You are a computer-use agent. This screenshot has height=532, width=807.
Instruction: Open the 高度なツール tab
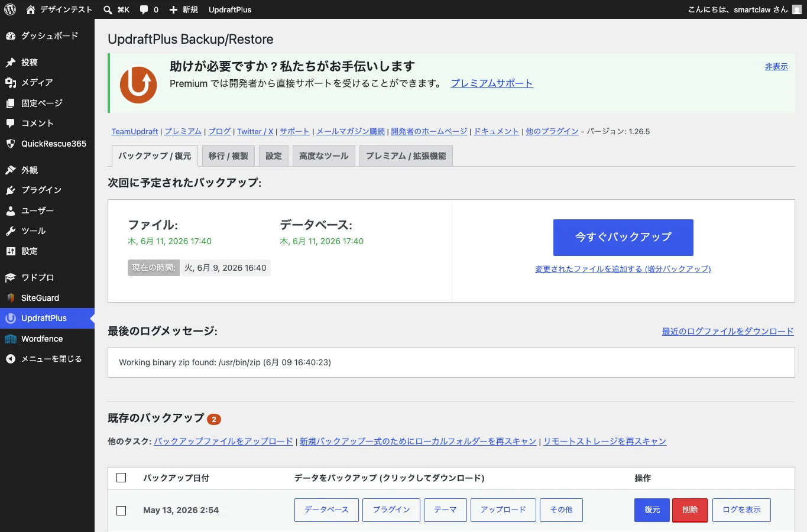coord(324,156)
